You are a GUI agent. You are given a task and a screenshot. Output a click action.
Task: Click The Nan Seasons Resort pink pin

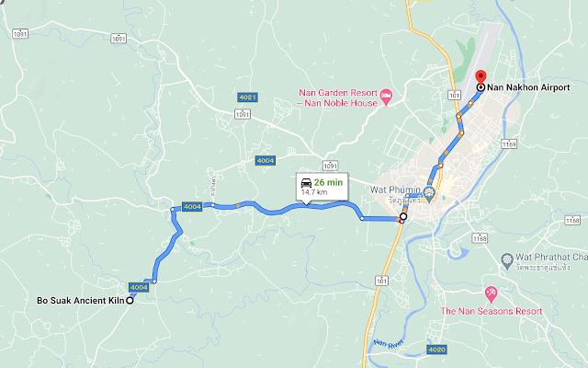(x=491, y=294)
